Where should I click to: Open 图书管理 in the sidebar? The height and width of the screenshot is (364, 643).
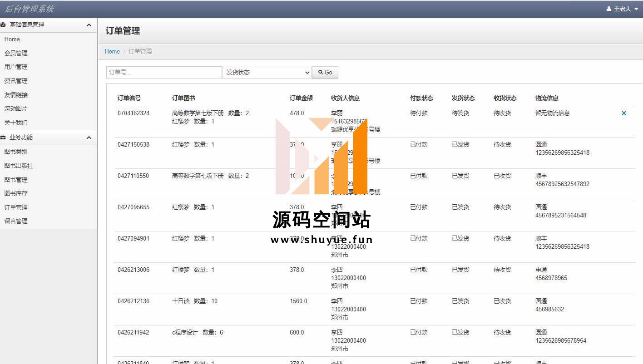[16, 180]
